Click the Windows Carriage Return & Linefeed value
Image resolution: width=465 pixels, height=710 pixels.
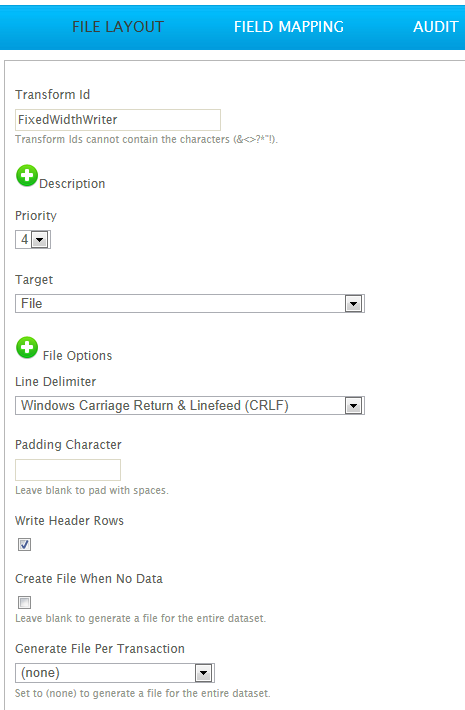[x=155, y=405]
